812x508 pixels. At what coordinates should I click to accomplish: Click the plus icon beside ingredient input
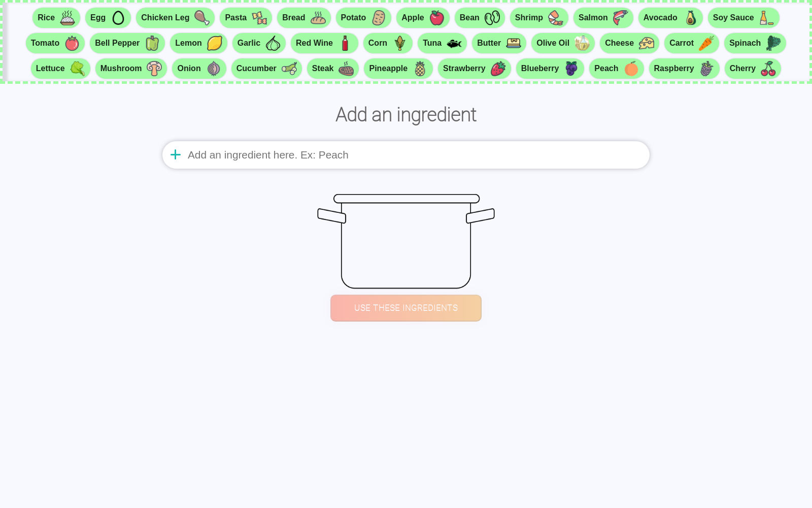point(176,154)
